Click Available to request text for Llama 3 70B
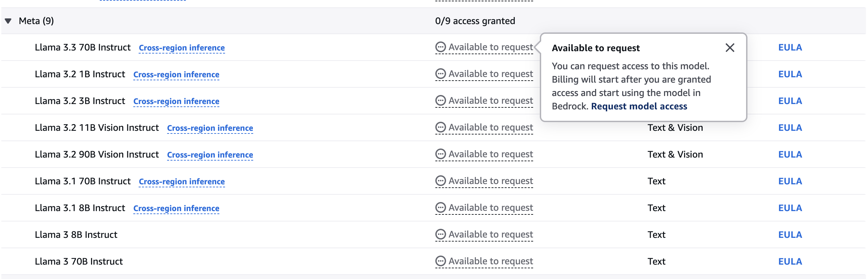This screenshot has height=279, width=868. pos(491,261)
